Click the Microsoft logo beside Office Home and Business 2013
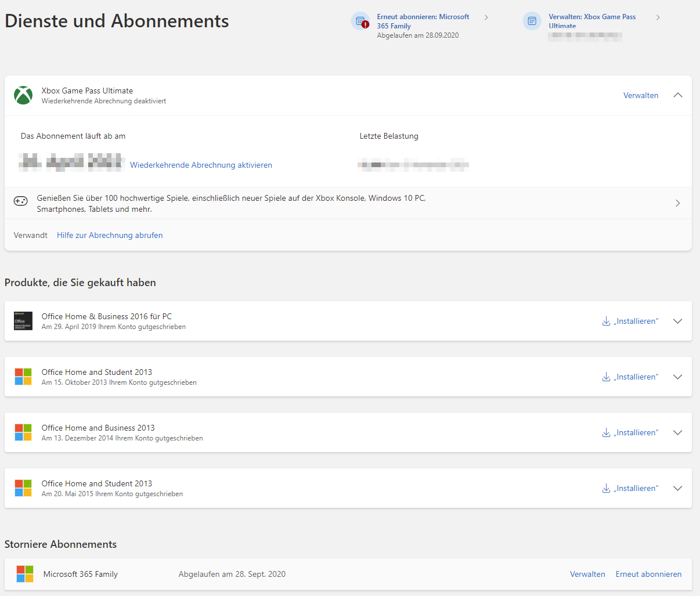The image size is (700, 596). tap(23, 432)
